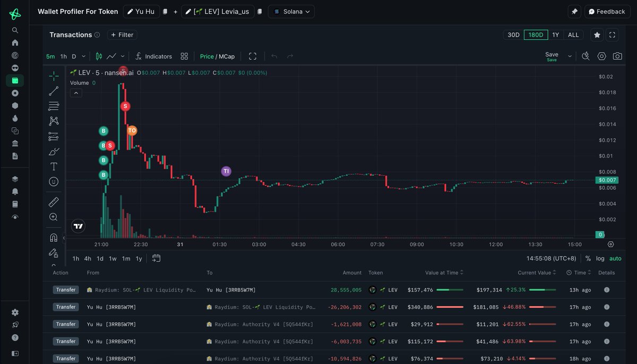Viewport: 637px width, 364px height.
Task: Click the go to date calendar icon
Action: pyautogui.click(x=156, y=258)
